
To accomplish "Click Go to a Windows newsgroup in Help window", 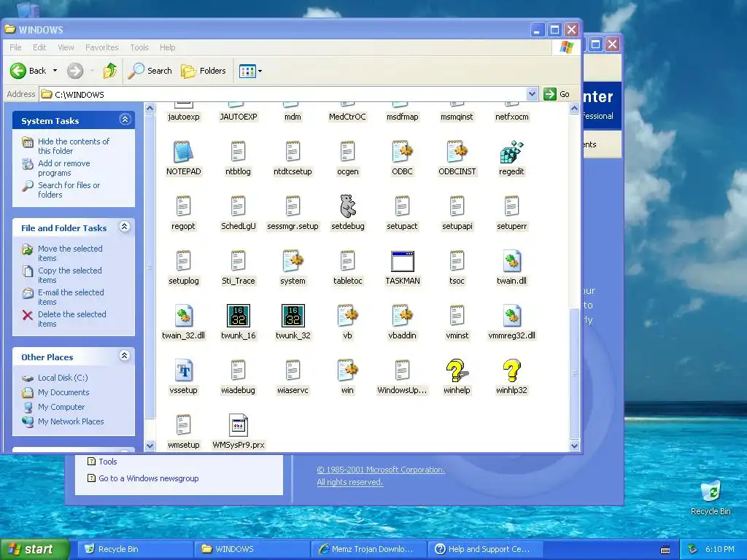I will tap(148, 478).
